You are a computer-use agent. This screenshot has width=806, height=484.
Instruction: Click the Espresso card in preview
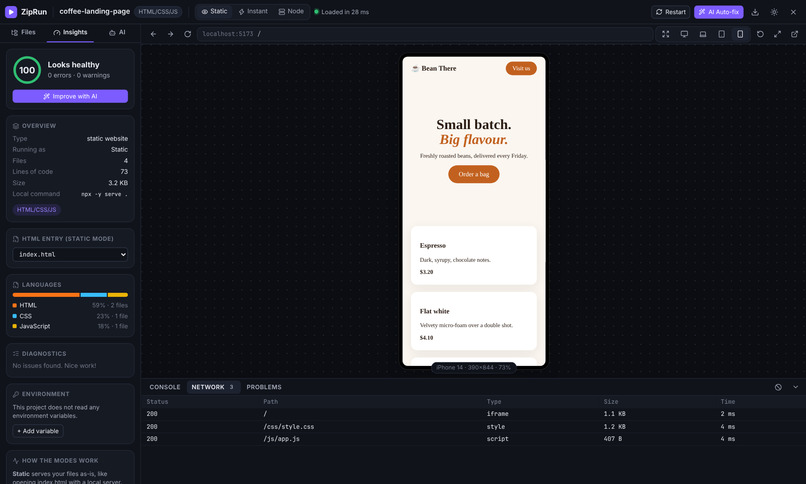pyautogui.click(x=473, y=255)
